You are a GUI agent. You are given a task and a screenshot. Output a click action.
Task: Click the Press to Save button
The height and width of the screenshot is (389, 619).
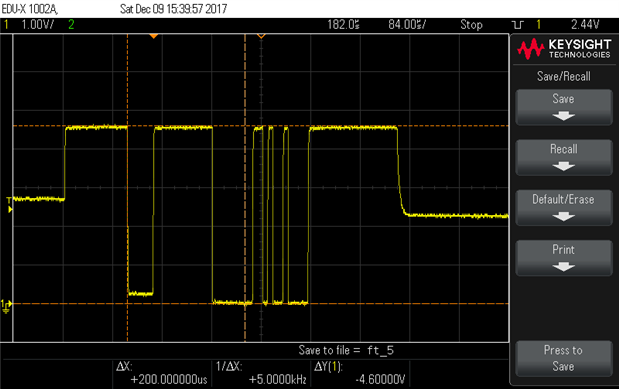click(x=564, y=359)
